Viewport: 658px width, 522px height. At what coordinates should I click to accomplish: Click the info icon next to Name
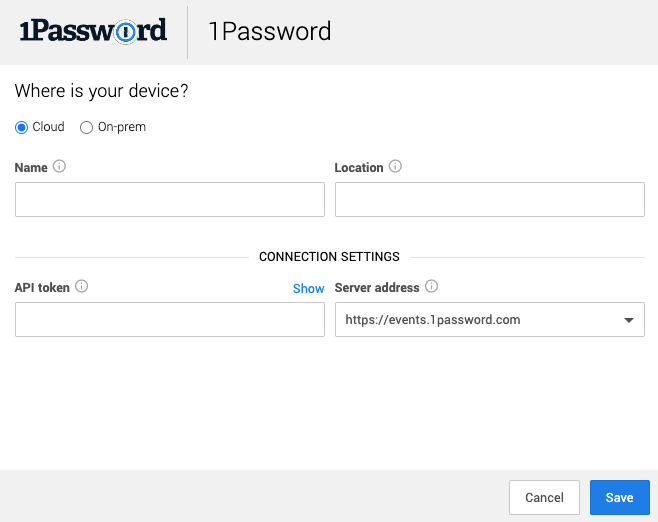click(x=59, y=167)
